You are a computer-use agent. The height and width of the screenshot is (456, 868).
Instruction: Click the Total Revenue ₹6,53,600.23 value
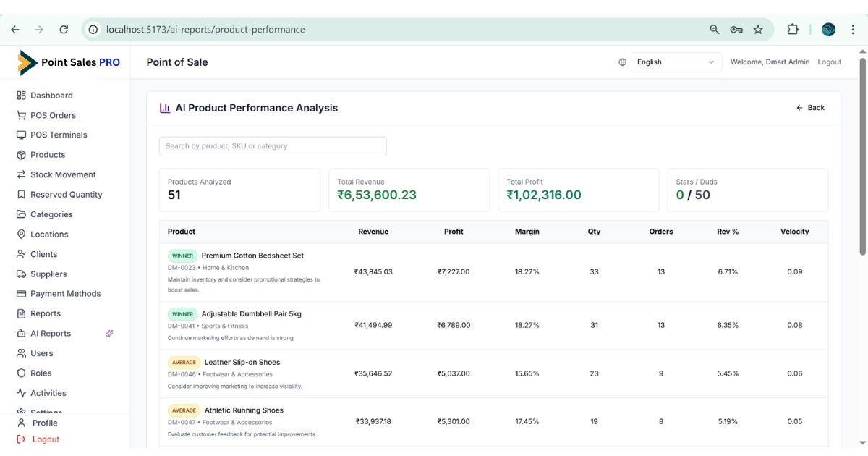(377, 195)
